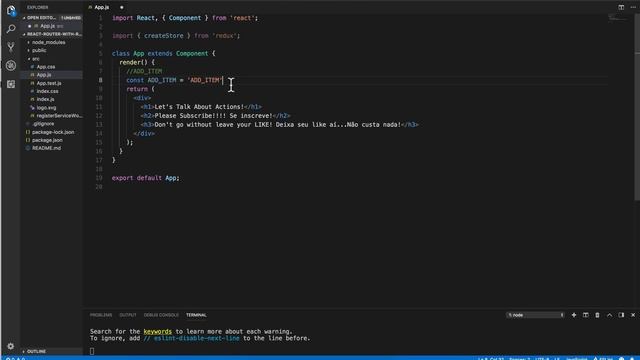Click 'createStore' in the redux import
640x360 pixels.
pyautogui.click(x=163, y=36)
